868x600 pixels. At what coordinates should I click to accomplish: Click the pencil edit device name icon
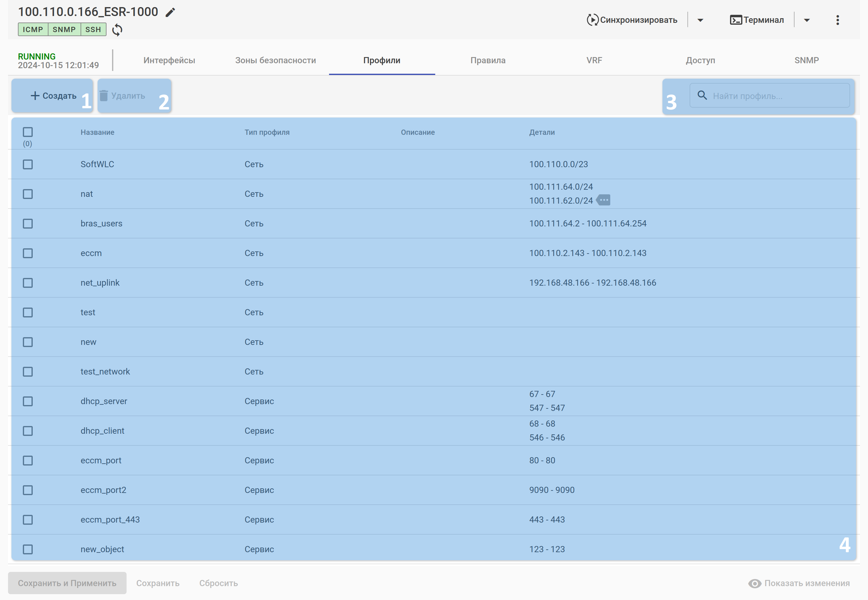click(x=170, y=12)
